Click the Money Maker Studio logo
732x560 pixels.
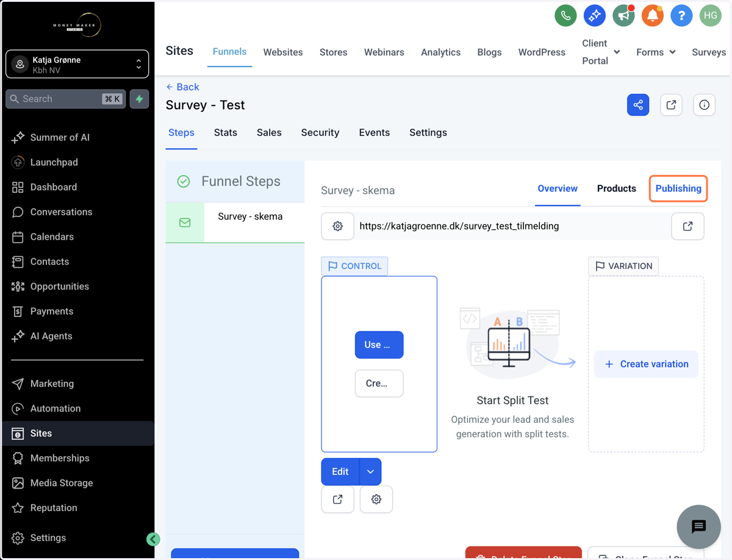[77, 25]
